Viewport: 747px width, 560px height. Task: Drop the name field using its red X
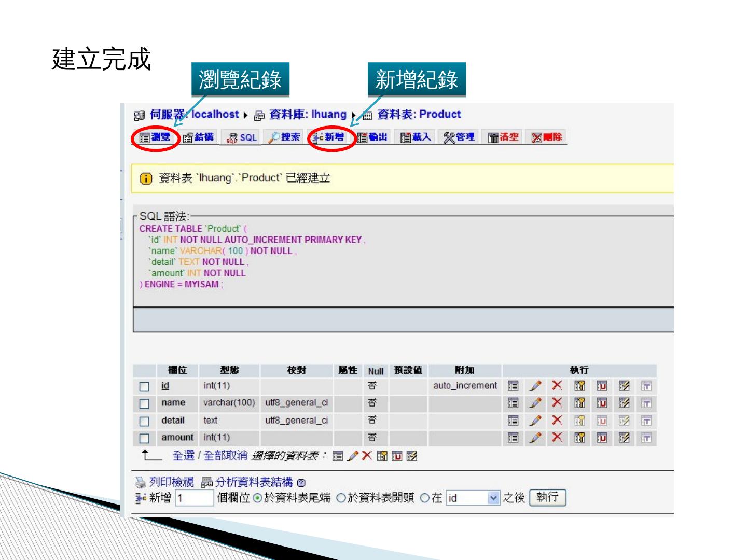(557, 403)
